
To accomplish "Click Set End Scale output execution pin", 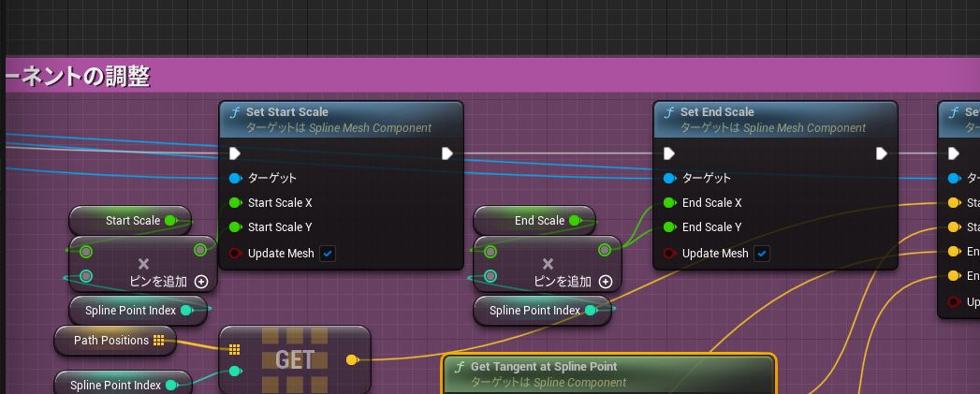I will pos(882,153).
